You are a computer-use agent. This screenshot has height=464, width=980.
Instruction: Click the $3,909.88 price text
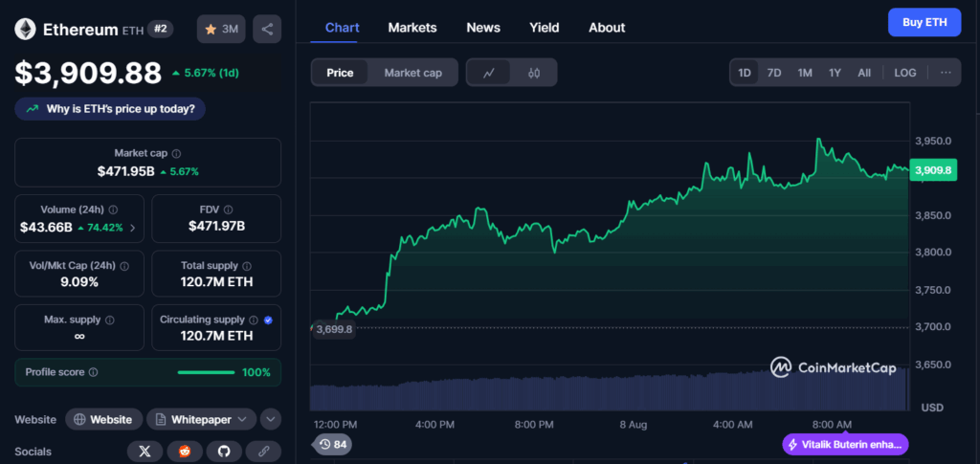(x=88, y=73)
